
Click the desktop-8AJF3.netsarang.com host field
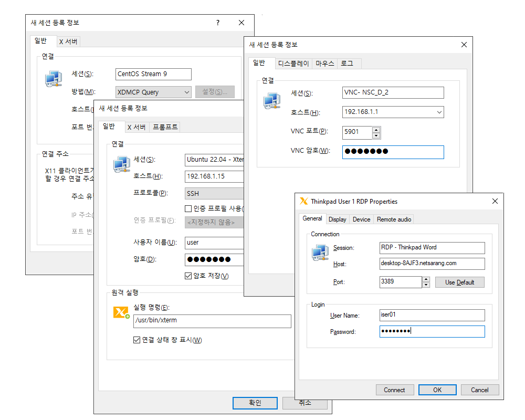(432, 264)
